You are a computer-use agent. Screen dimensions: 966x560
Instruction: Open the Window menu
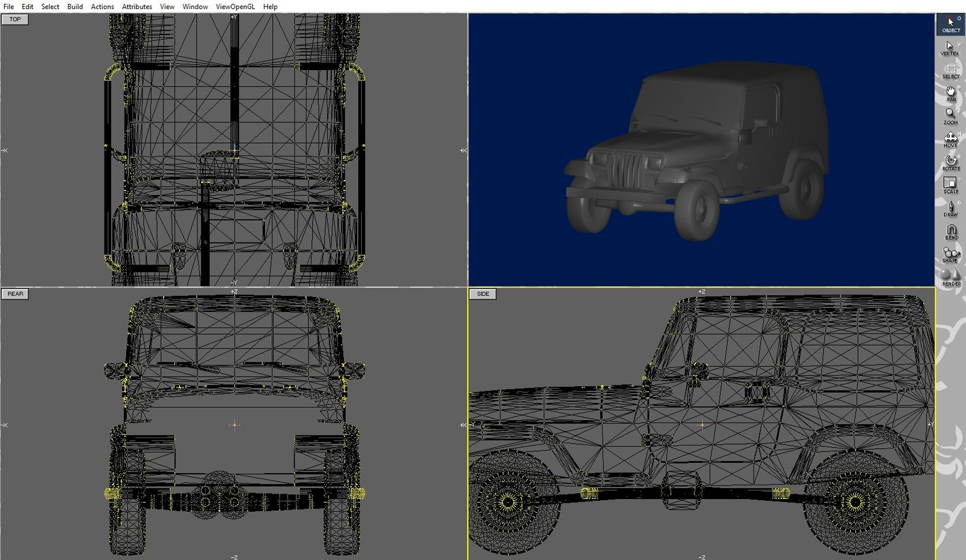195,7
